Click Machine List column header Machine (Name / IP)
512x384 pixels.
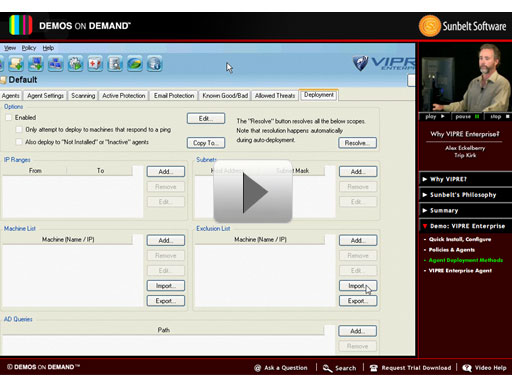(x=68, y=239)
